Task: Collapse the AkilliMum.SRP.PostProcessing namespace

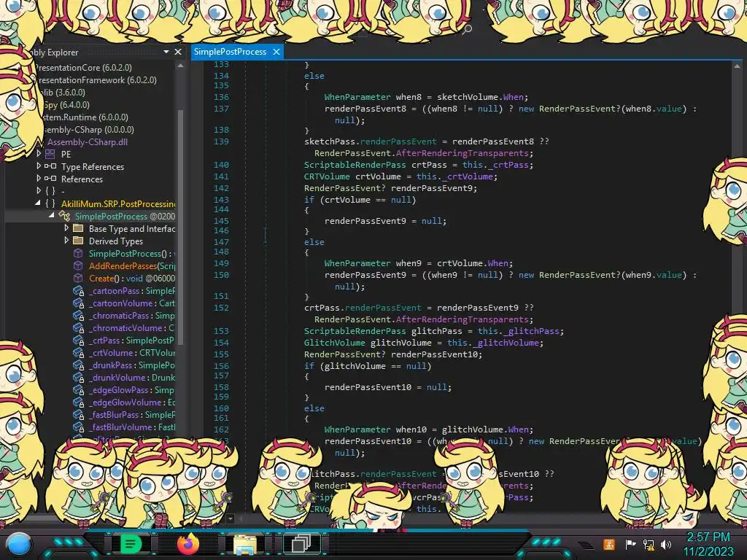Action: pyautogui.click(x=38, y=203)
